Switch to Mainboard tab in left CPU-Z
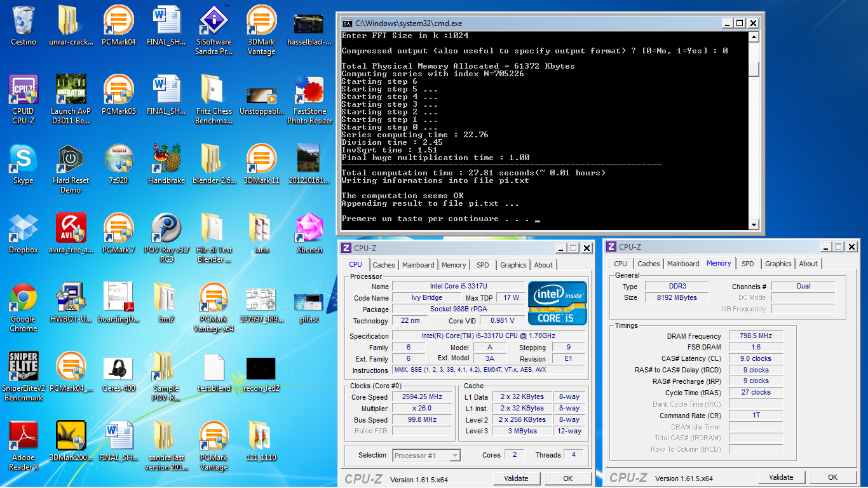The width and height of the screenshot is (868, 488). [x=418, y=265]
